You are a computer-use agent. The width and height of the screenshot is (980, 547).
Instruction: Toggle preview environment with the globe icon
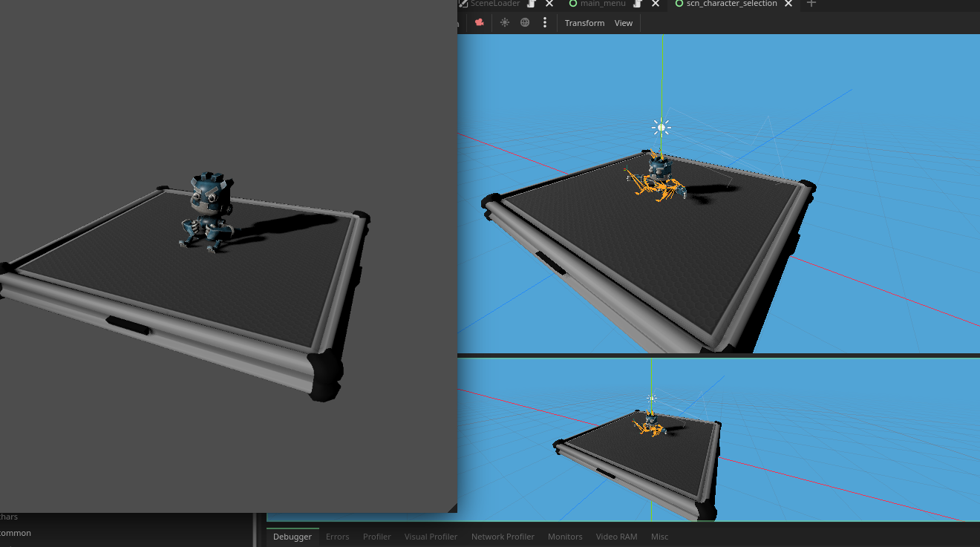click(524, 22)
